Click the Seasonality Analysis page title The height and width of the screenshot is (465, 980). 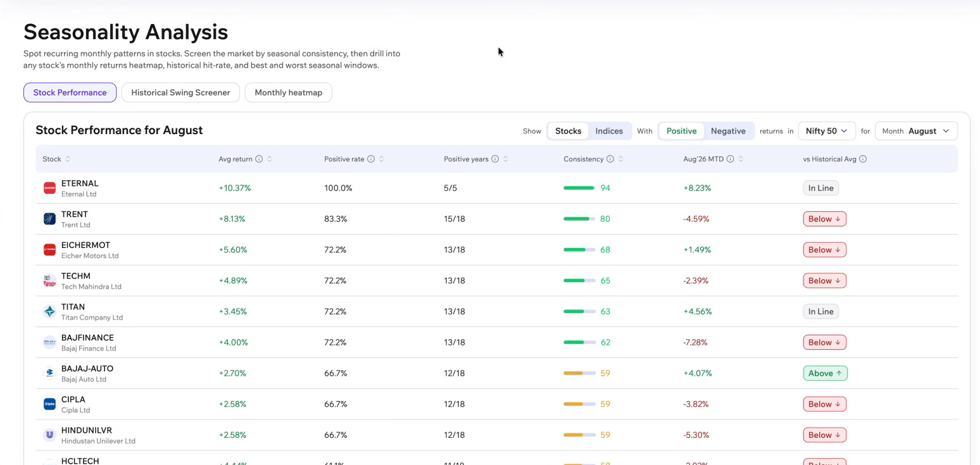click(x=125, y=32)
